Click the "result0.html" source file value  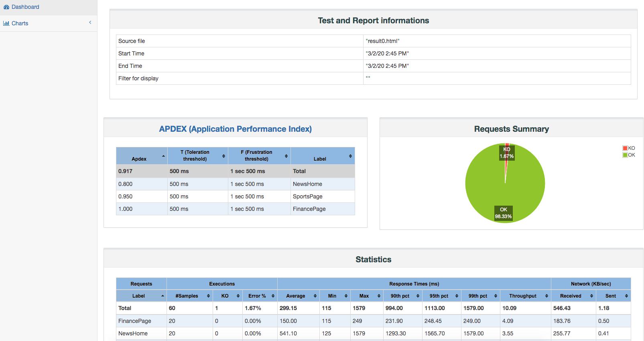tap(383, 41)
